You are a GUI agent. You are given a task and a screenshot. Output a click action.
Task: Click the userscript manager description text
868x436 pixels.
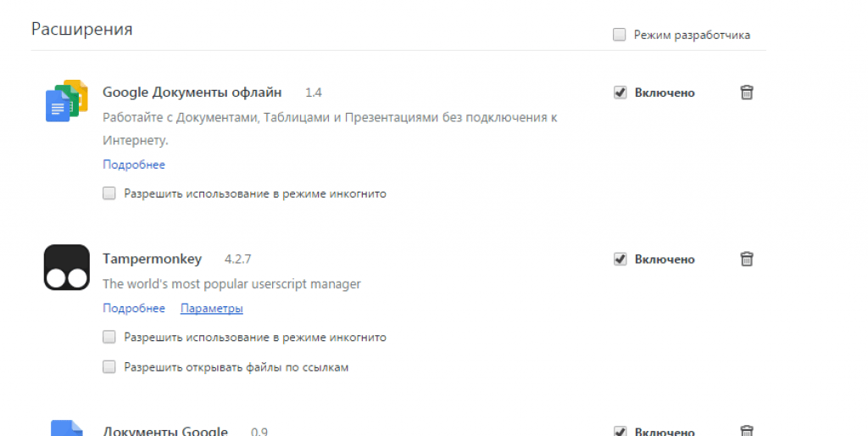pyautogui.click(x=231, y=283)
